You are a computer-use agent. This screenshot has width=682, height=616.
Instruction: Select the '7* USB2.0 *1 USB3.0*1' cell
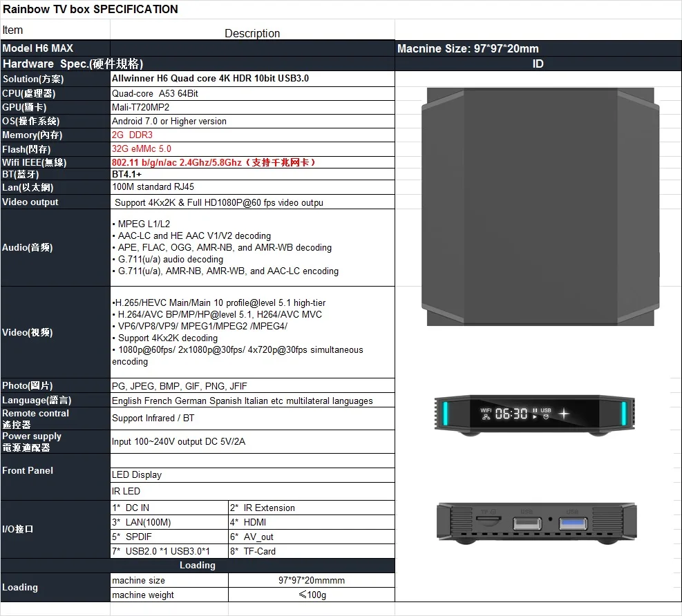click(169, 551)
